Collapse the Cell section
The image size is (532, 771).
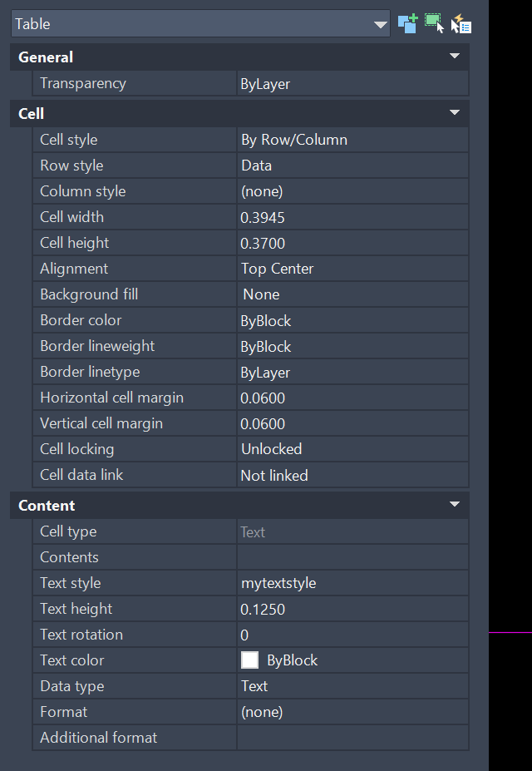pos(454,113)
